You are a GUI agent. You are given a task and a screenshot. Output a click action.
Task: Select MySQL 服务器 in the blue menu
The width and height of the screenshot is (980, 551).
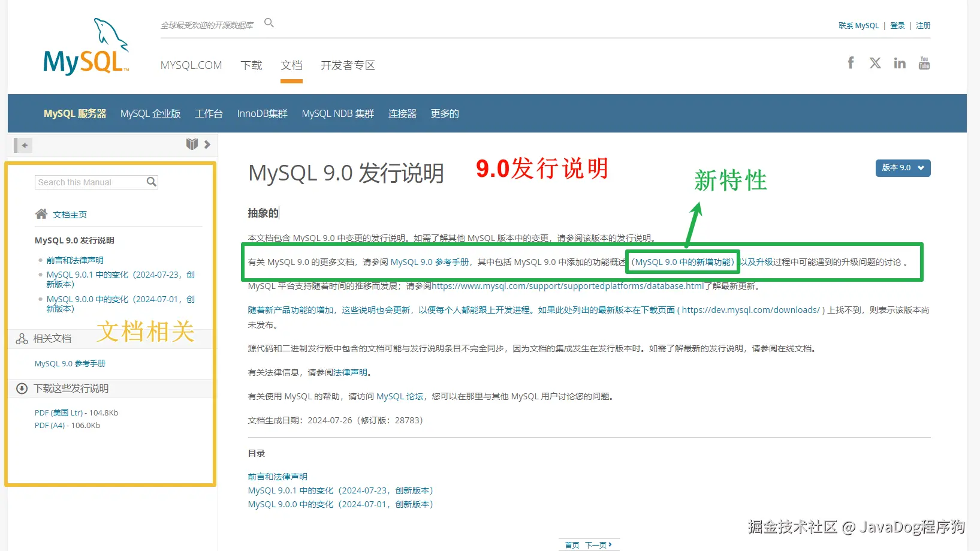(75, 114)
